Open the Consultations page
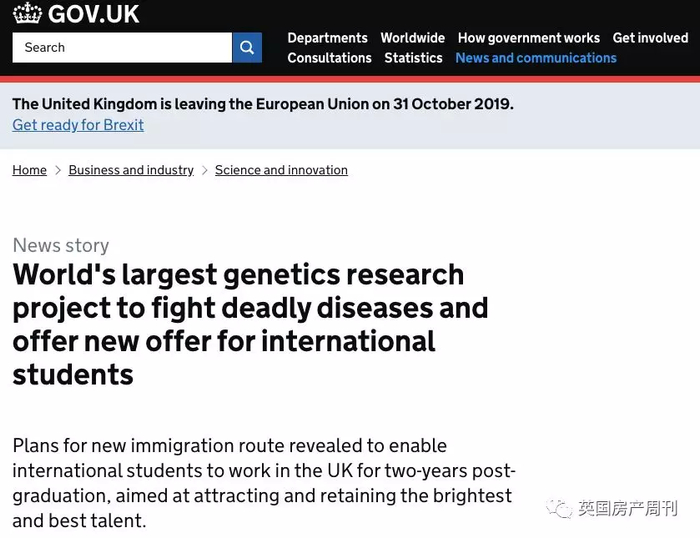Viewport: 700px width, 538px height. [329, 58]
